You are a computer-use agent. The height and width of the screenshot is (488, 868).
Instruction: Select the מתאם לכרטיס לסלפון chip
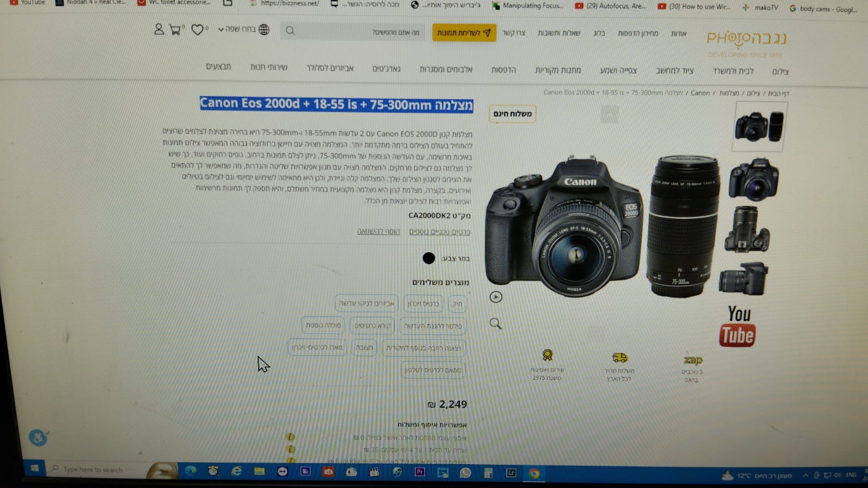click(x=433, y=370)
